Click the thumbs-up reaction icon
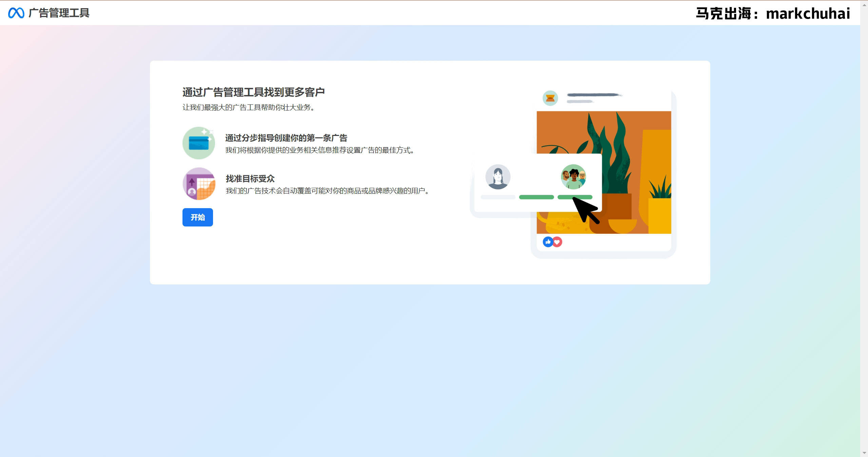 548,241
